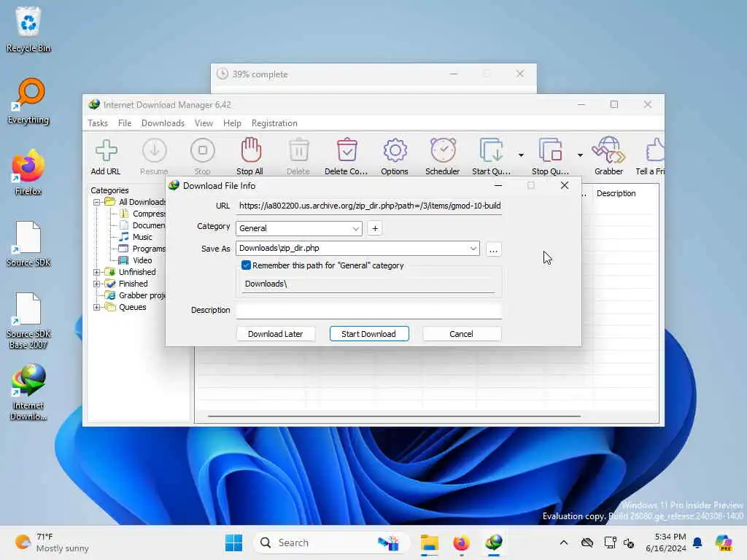Close the Download File Info dialog
The width and height of the screenshot is (747, 560).
point(565,186)
